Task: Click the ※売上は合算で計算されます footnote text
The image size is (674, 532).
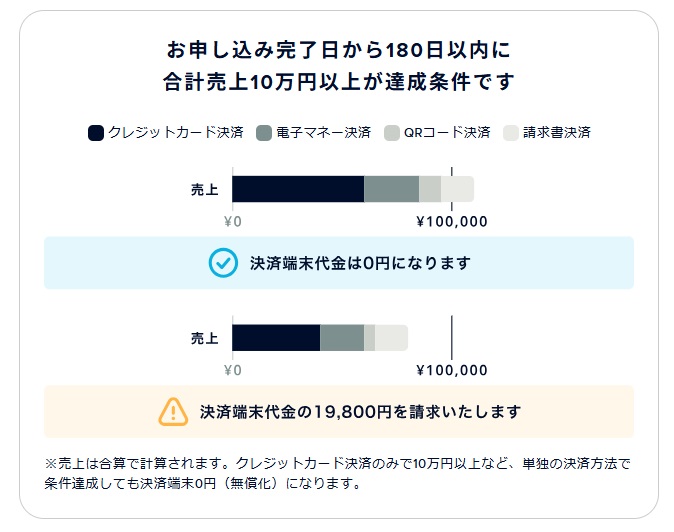Action: (337, 473)
